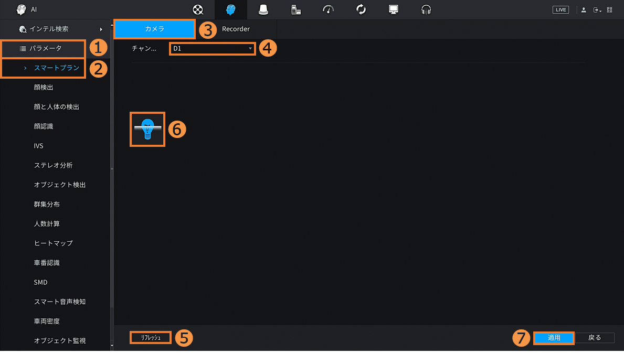Open the headphones audio icon
The width and height of the screenshot is (624, 364).
click(x=426, y=9)
